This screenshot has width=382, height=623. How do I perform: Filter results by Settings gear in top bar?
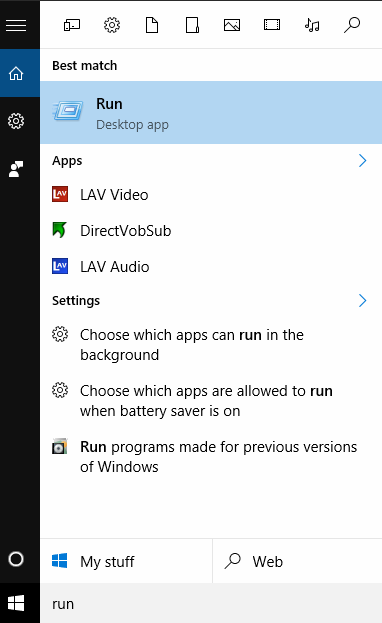click(112, 25)
